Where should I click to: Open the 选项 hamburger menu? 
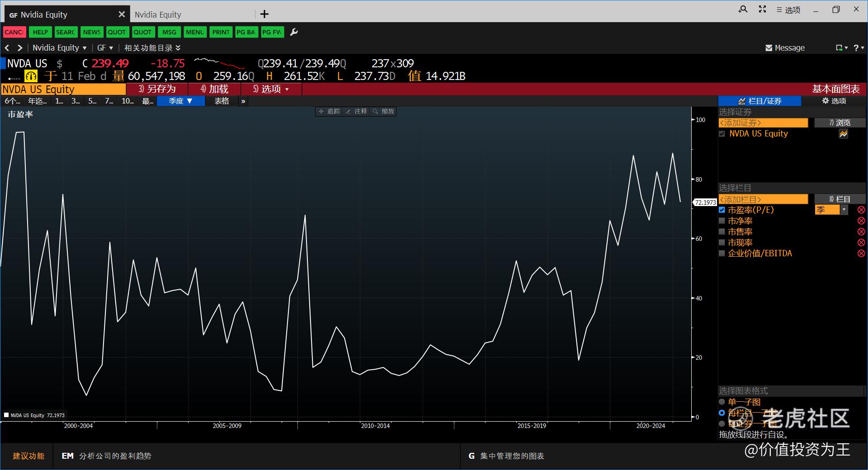[x=788, y=10]
